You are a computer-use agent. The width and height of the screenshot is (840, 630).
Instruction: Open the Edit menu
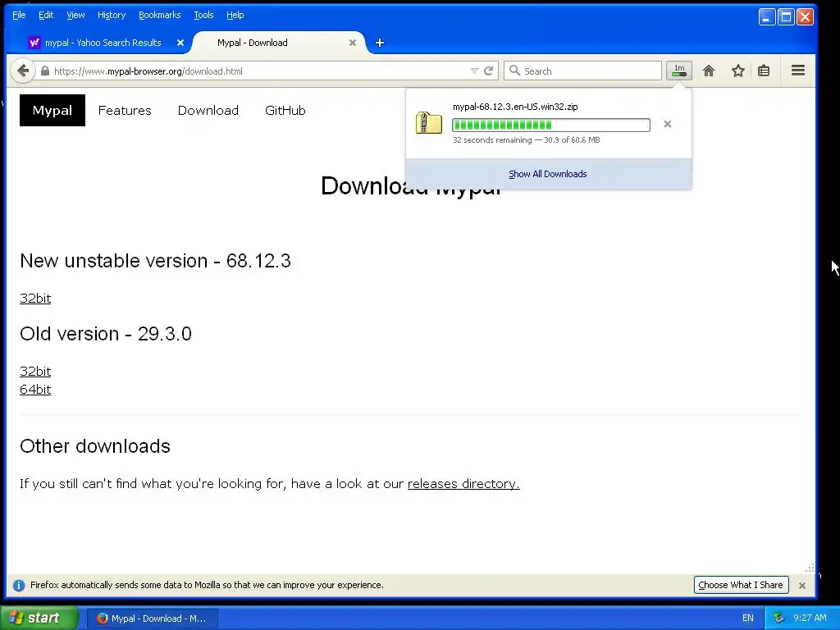click(x=46, y=15)
